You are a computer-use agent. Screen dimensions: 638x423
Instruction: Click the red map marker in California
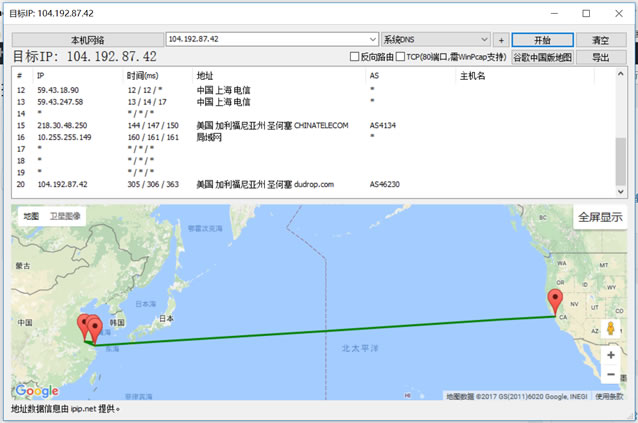point(555,301)
